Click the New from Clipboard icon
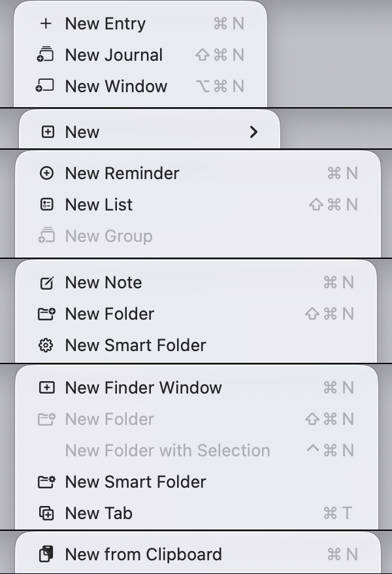392x574 pixels. pyautogui.click(x=46, y=554)
